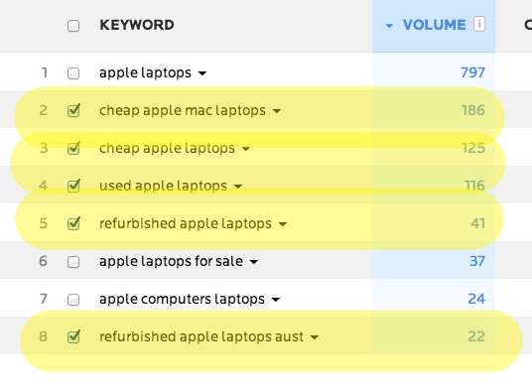
Task: Uncheck 'cheap apple mac laptops' checkbox
Action: (73, 110)
